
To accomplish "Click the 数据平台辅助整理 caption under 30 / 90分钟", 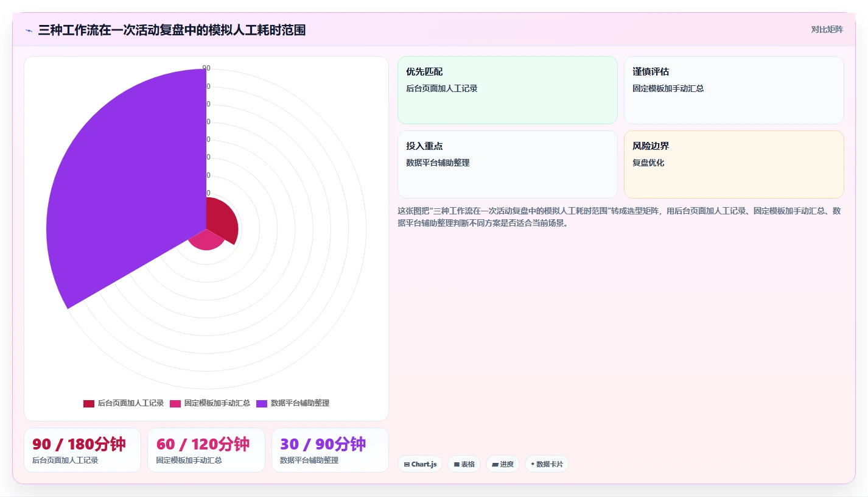I will 309,460.
